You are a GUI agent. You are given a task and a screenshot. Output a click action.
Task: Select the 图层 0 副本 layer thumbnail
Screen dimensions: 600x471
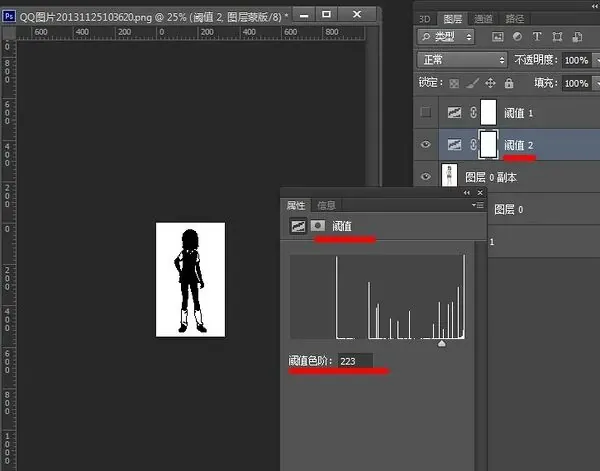point(449,175)
